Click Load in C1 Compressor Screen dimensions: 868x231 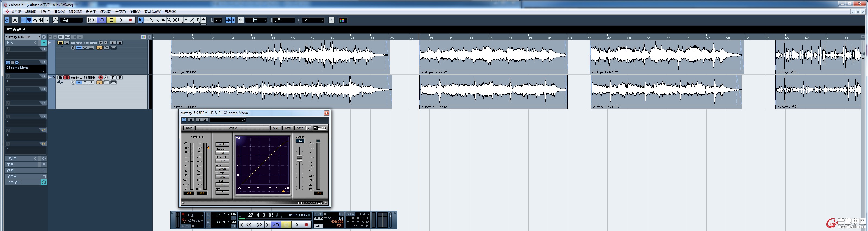288,128
